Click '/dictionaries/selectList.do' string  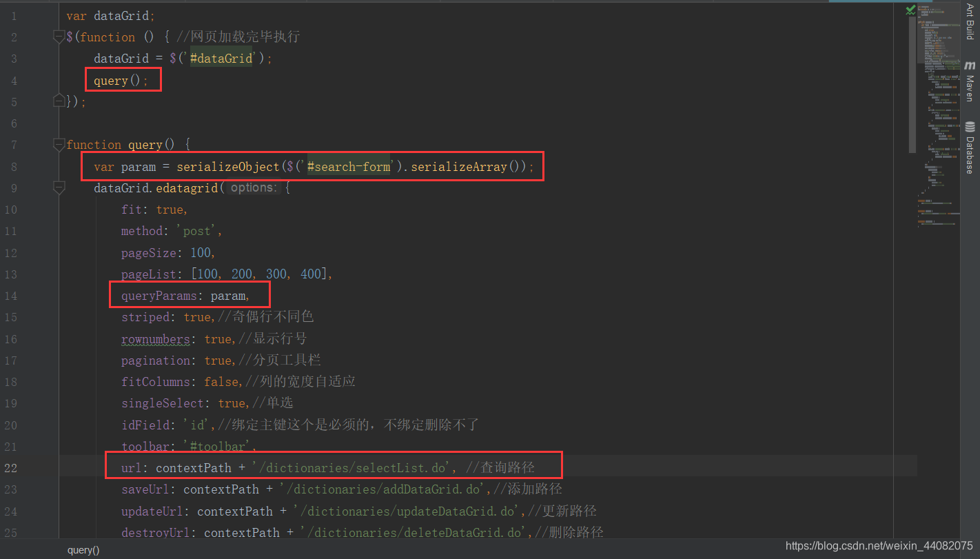352,468
